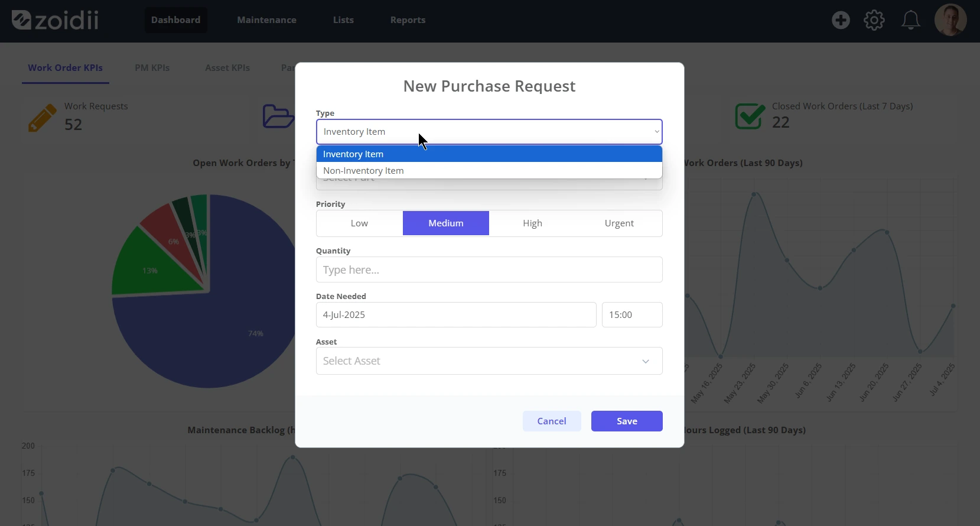Click the Work Requests pencil icon
This screenshot has height=526, width=980.
pyautogui.click(x=43, y=118)
